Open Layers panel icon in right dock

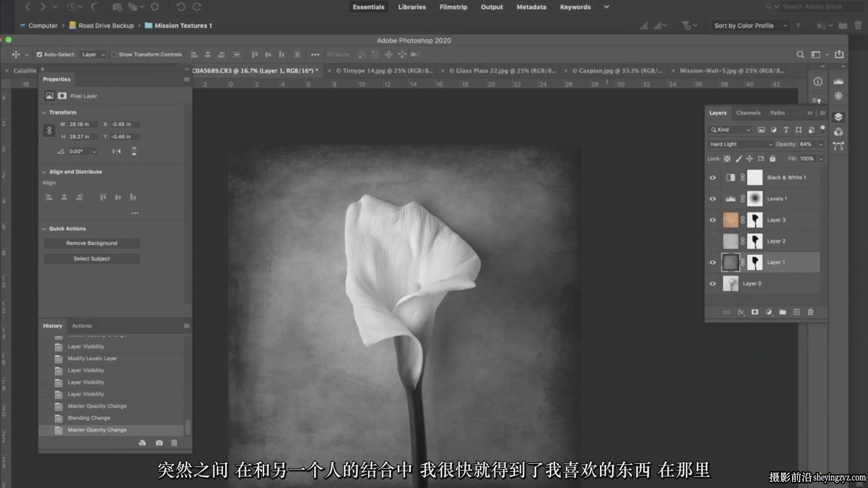(x=839, y=117)
